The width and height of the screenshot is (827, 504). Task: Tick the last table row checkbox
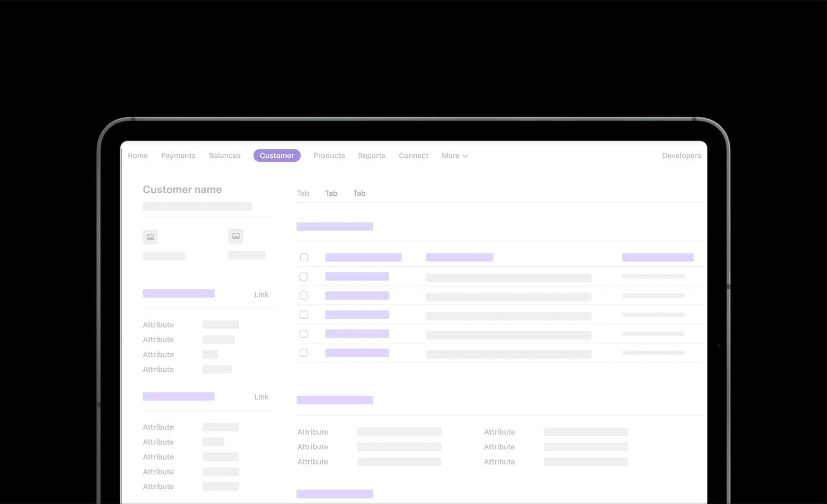pos(304,353)
